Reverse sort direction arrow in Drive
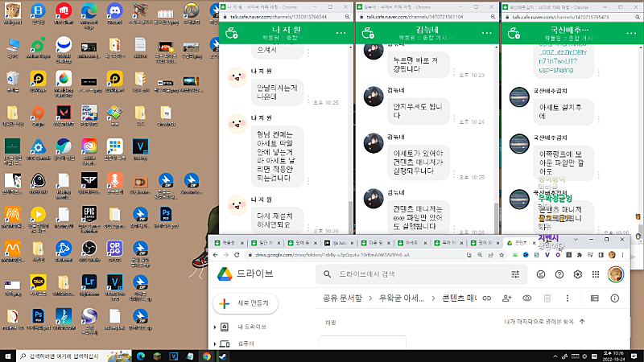 pos(582,322)
